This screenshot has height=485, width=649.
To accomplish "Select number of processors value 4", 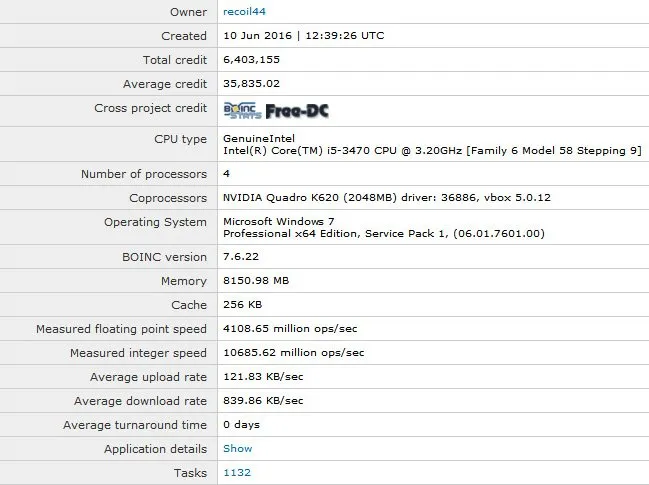I will (x=226, y=173).
